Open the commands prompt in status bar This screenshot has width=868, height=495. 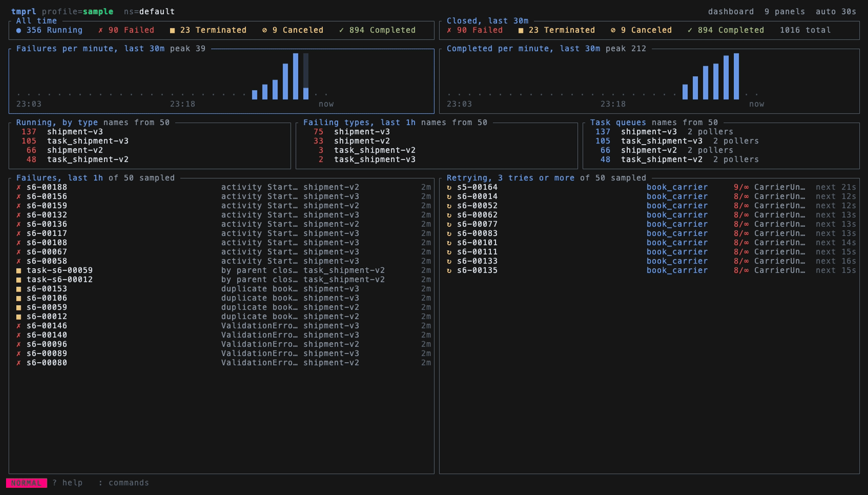click(x=124, y=483)
